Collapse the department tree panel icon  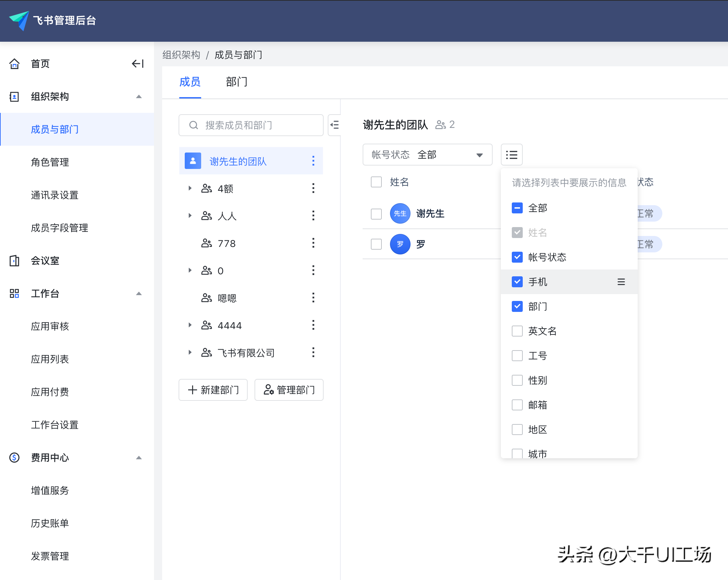point(335,125)
